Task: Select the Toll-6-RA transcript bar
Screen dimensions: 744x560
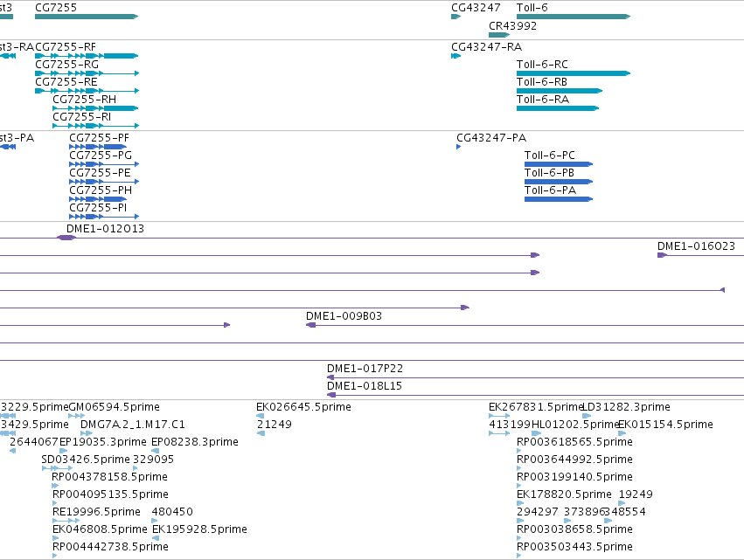Action: click(x=558, y=108)
